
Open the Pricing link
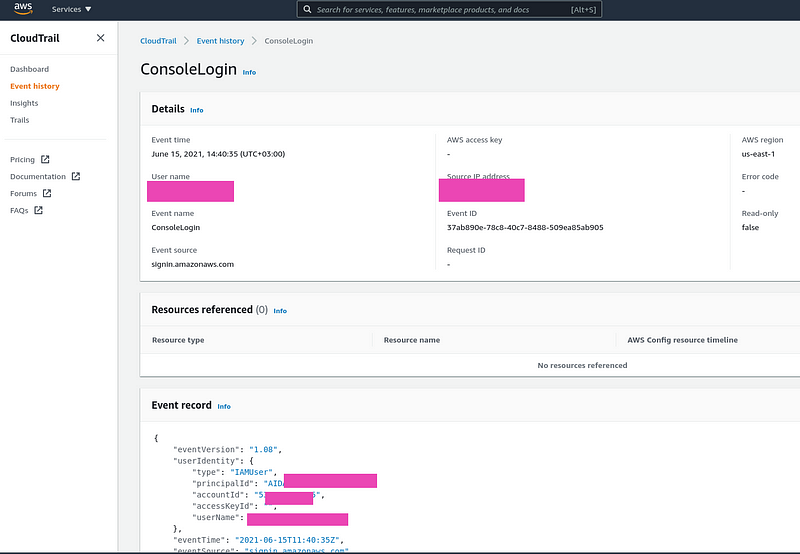click(x=22, y=160)
